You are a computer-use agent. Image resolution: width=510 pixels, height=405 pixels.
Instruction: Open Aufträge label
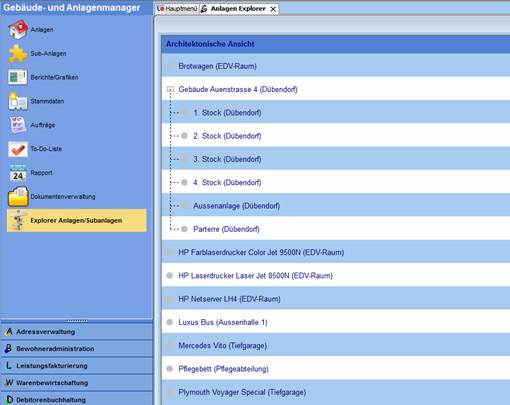point(43,125)
